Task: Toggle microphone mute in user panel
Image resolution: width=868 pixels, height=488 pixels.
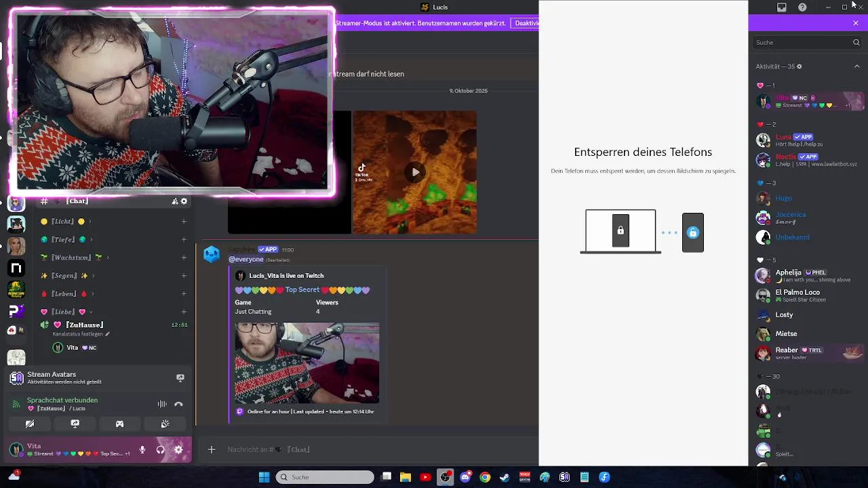Action: 142,449
